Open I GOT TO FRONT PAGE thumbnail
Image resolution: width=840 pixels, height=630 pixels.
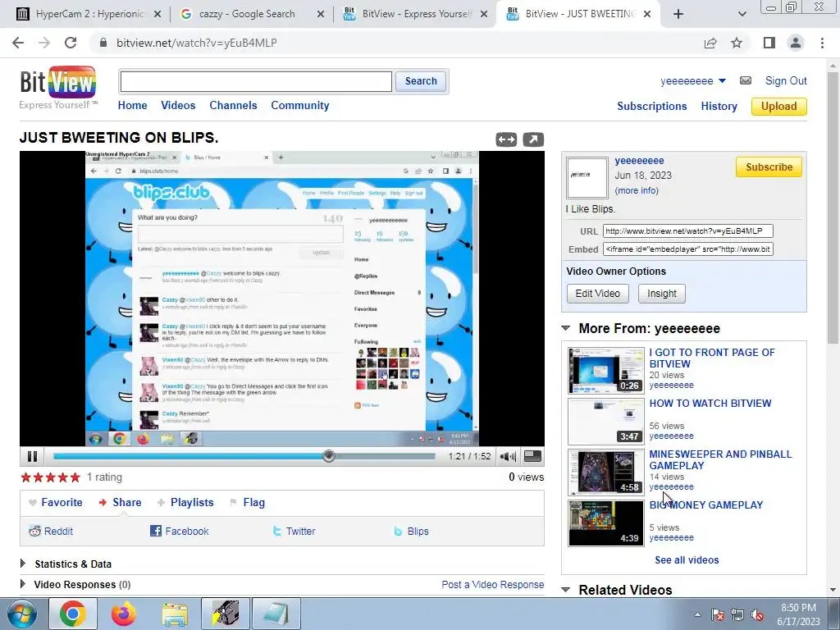click(606, 370)
